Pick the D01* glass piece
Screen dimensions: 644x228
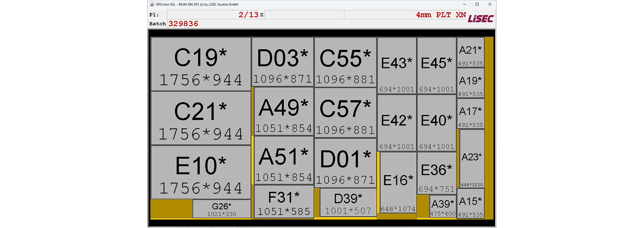[x=345, y=163]
